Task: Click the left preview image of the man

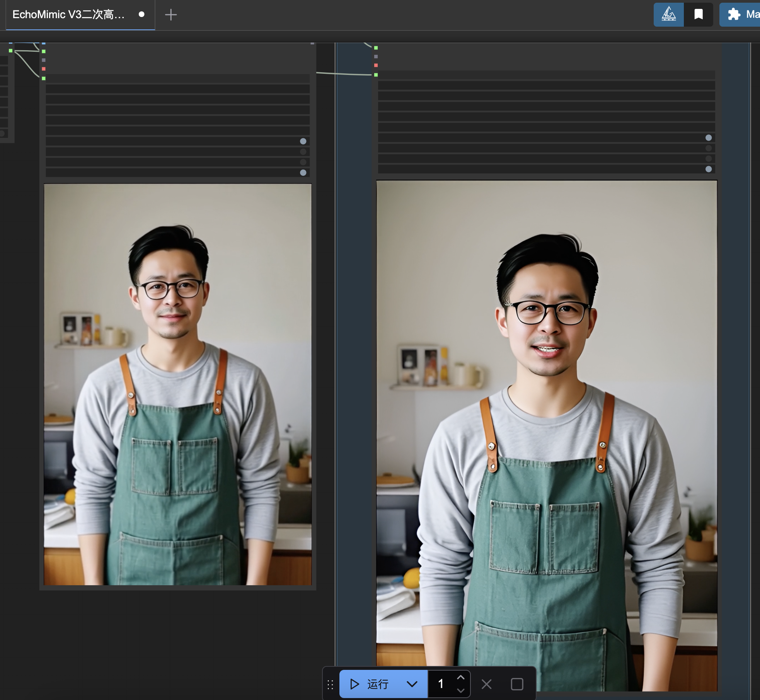Action: (177, 384)
